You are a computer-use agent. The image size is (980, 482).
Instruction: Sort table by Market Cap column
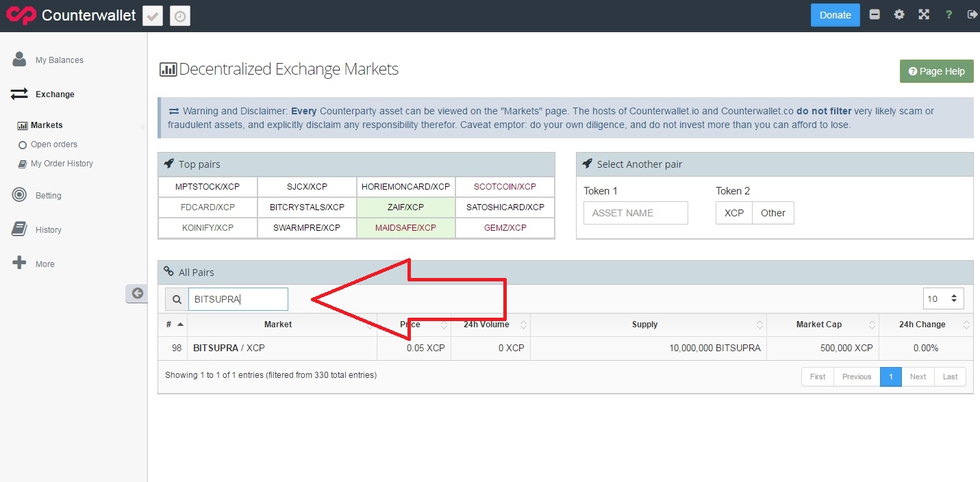click(x=822, y=325)
